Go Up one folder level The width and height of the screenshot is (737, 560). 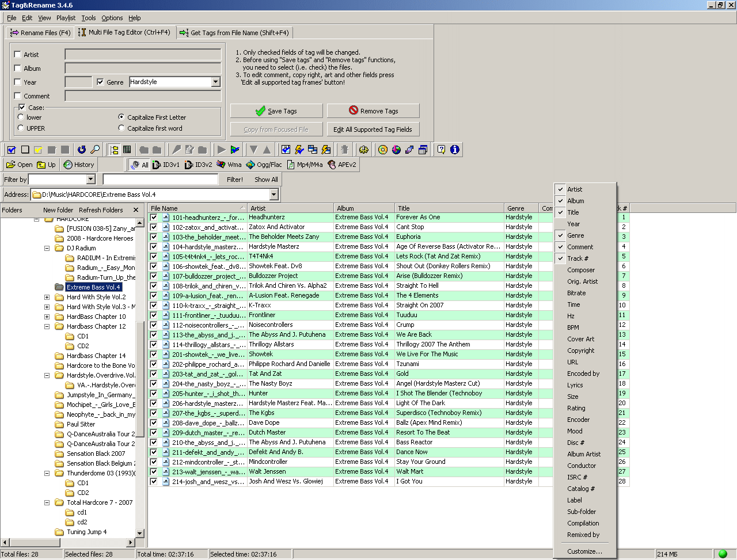click(47, 165)
